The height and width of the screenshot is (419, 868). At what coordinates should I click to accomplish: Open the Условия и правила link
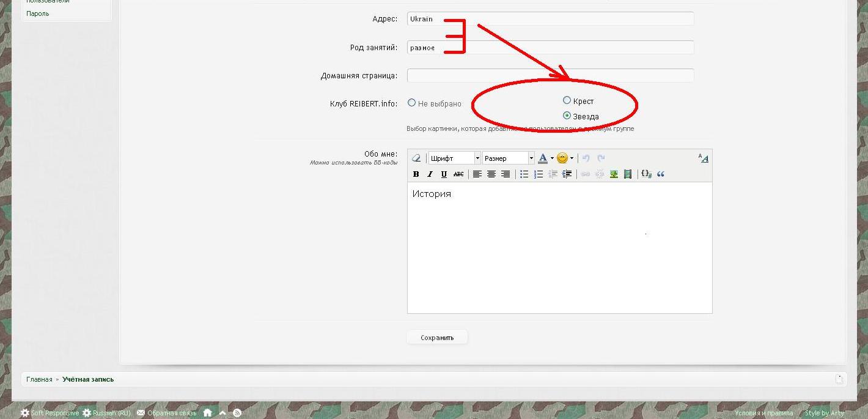(x=763, y=413)
